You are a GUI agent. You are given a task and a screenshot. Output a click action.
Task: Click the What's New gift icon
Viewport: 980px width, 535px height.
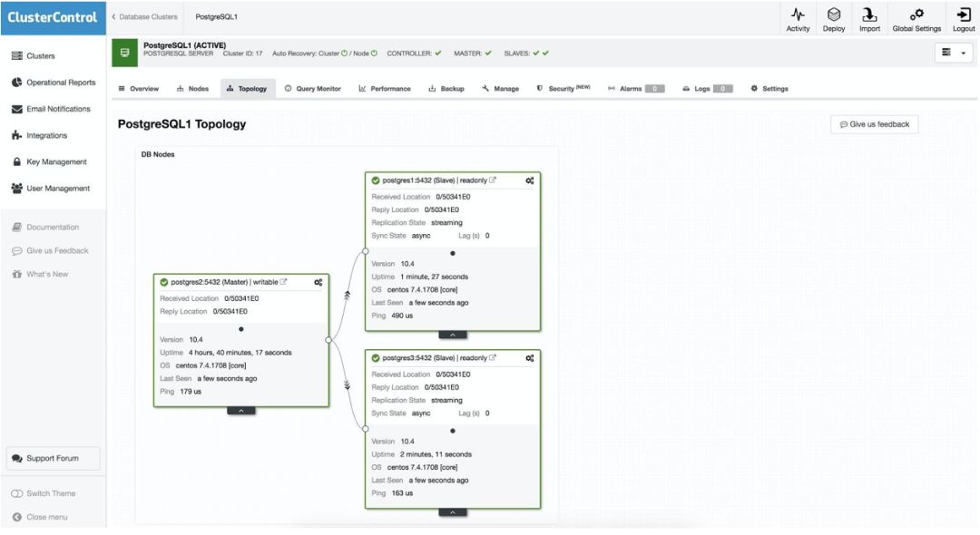[x=17, y=274]
